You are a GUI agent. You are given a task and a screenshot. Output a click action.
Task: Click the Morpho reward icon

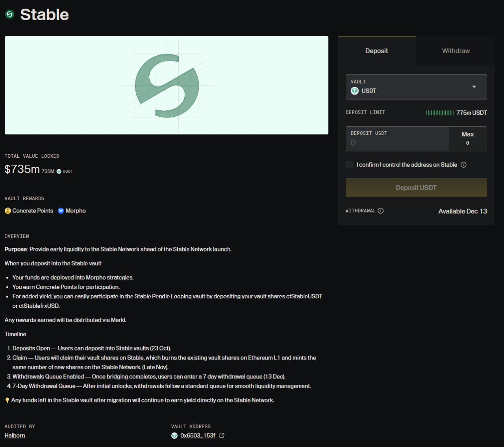[61, 211]
